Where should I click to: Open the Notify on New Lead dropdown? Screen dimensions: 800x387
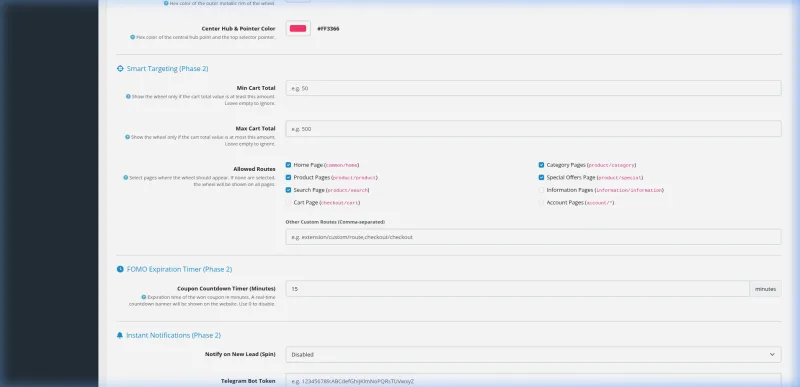(x=533, y=354)
